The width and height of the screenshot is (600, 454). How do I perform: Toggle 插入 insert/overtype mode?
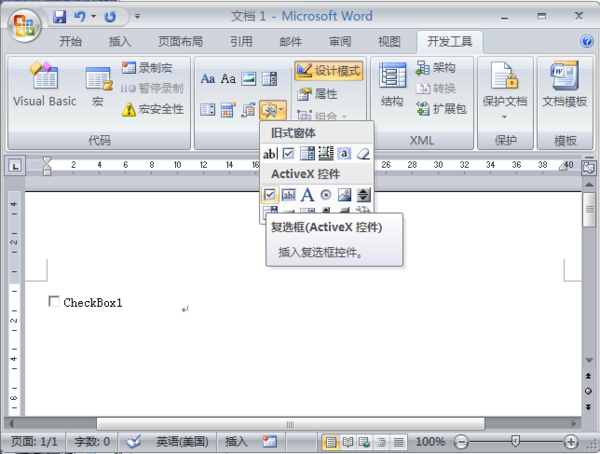click(236, 442)
